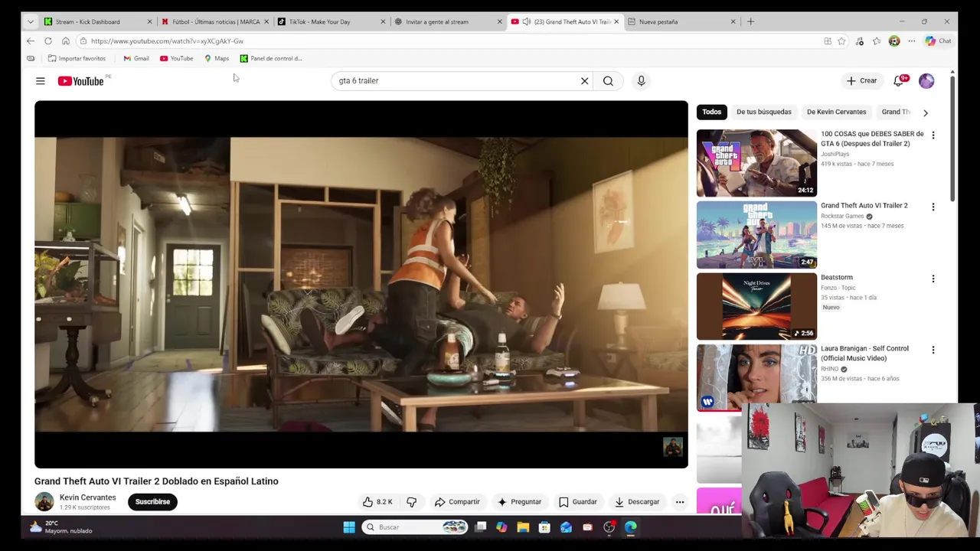The height and width of the screenshot is (551, 980).
Task: Play the 100 COSAS que DEBES SABER thumbnail
Action: tap(756, 163)
